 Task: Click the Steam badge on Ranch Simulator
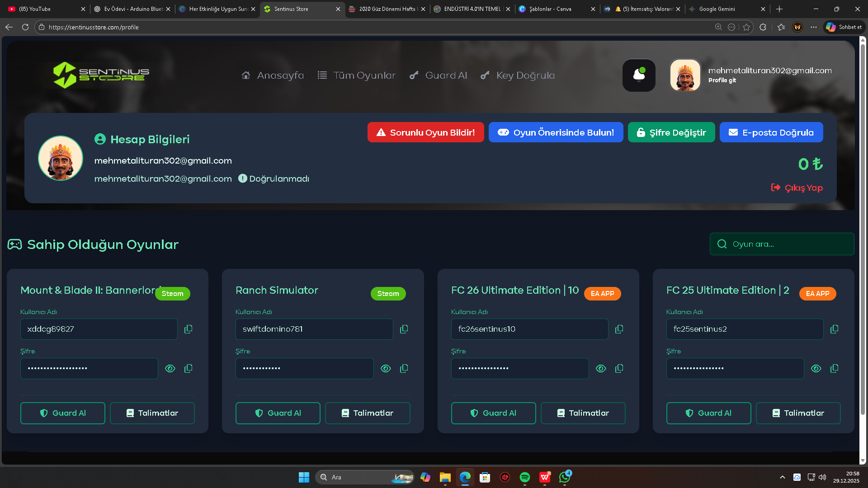point(388,294)
